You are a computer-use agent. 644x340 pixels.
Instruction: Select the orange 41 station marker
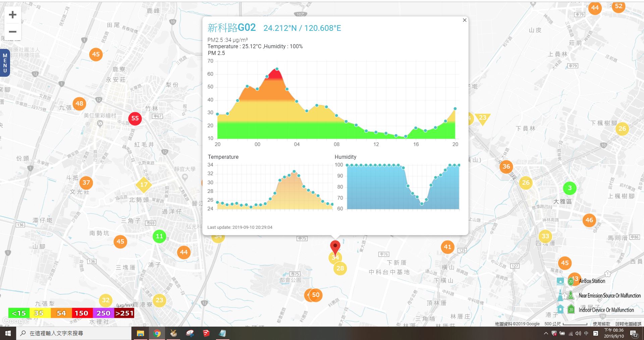pos(447,247)
